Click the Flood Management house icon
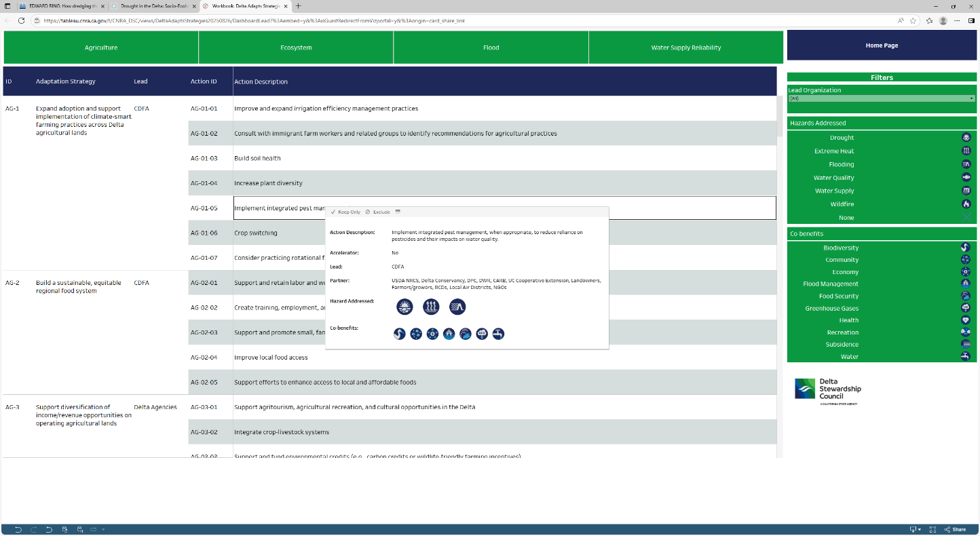980x536 pixels. click(x=965, y=284)
